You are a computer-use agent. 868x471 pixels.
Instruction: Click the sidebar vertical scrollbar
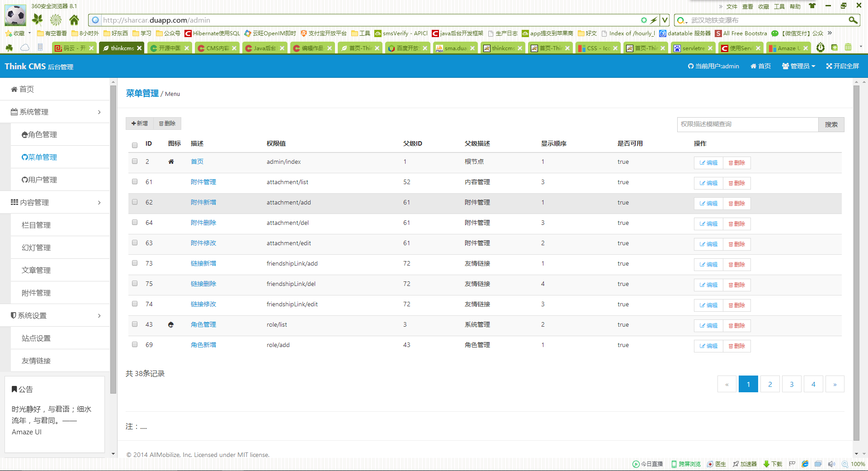[113, 239]
